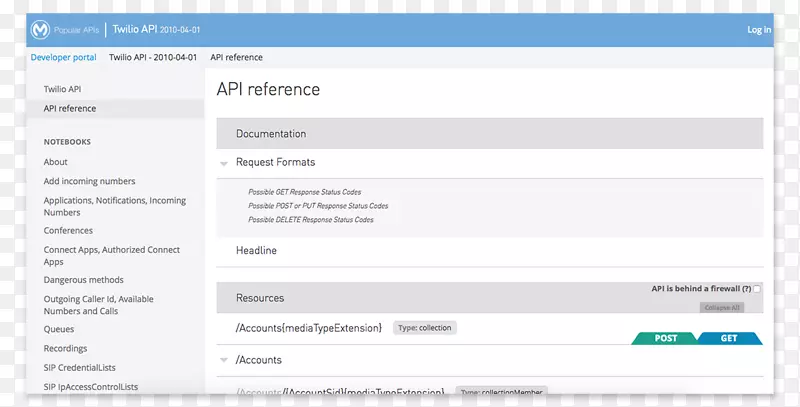Click the NOTEBOOKS sidebar heading
Image resolution: width=800 pixels, height=407 pixels.
[x=67, y=142]
